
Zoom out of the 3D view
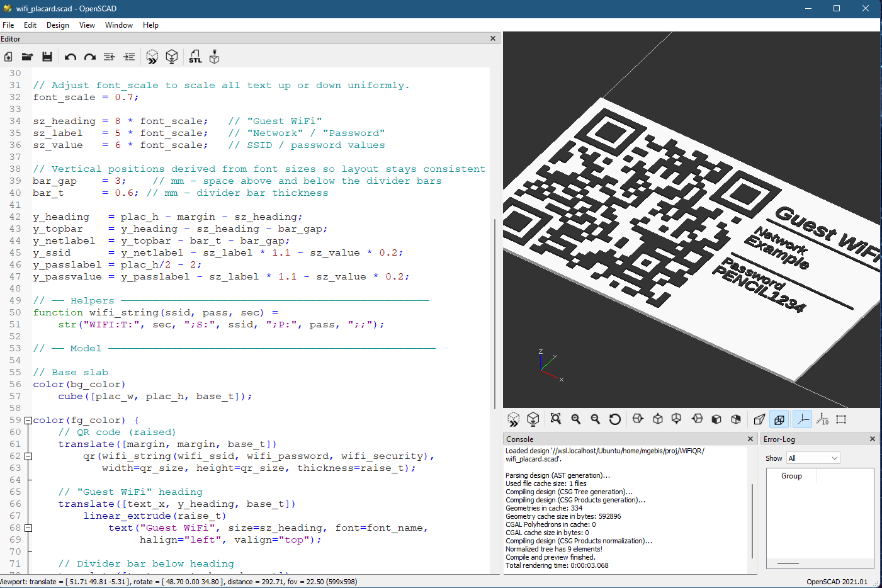coord(596,419)
